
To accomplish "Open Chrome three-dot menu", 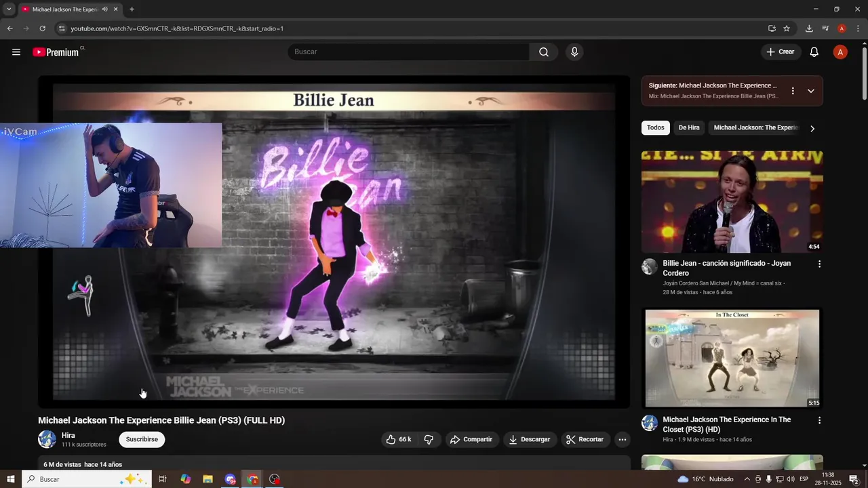I will (858, 28).
